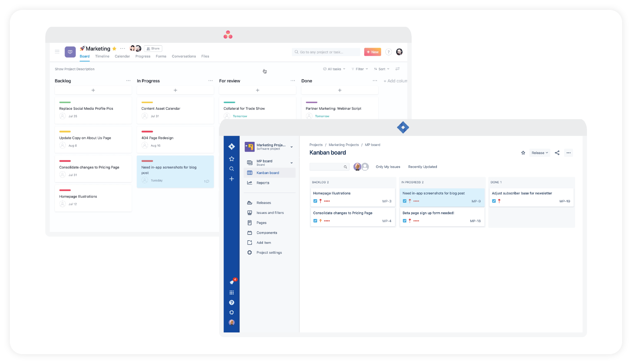Click the customize fields icon next to Sort
This screenshot has width=632, height=364.
click(x=397, y=69)
